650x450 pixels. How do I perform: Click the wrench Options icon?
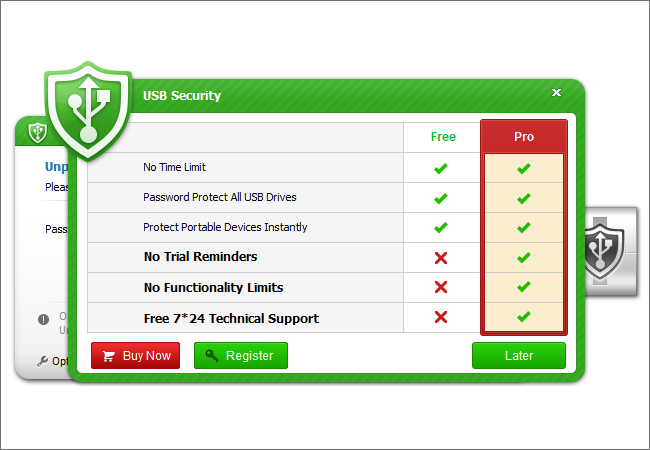(x=42, y=361)
